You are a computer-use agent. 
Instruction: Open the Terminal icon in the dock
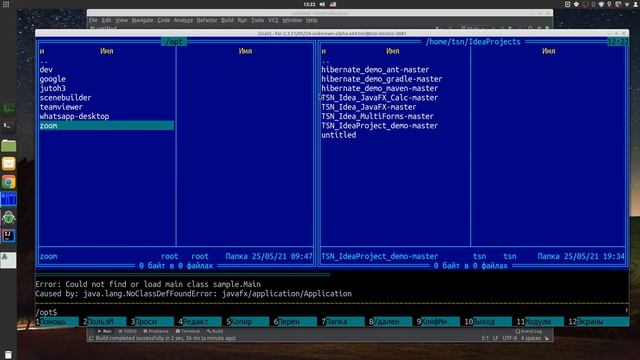8,127
